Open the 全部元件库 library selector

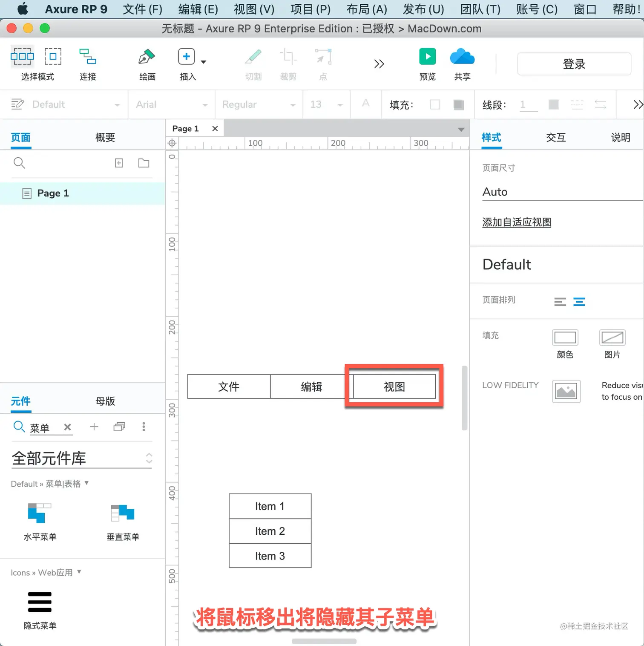pos(81,459)
